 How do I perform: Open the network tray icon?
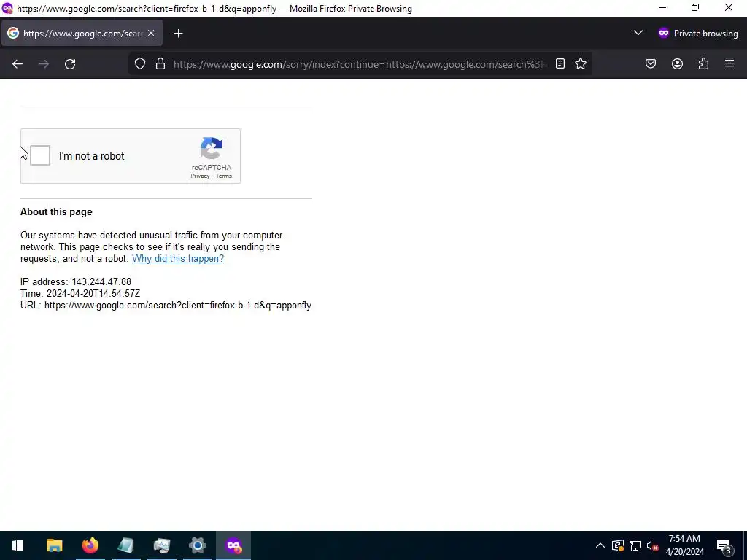635,545
